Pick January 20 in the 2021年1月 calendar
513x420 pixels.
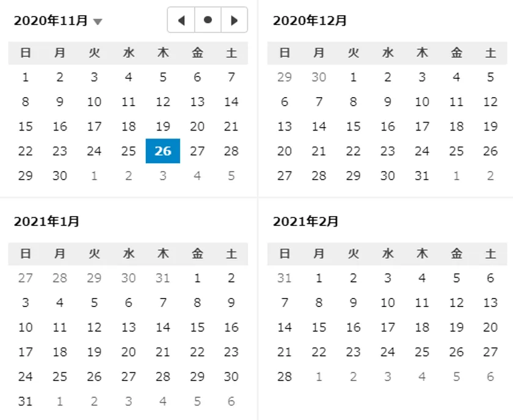[128, 352]
